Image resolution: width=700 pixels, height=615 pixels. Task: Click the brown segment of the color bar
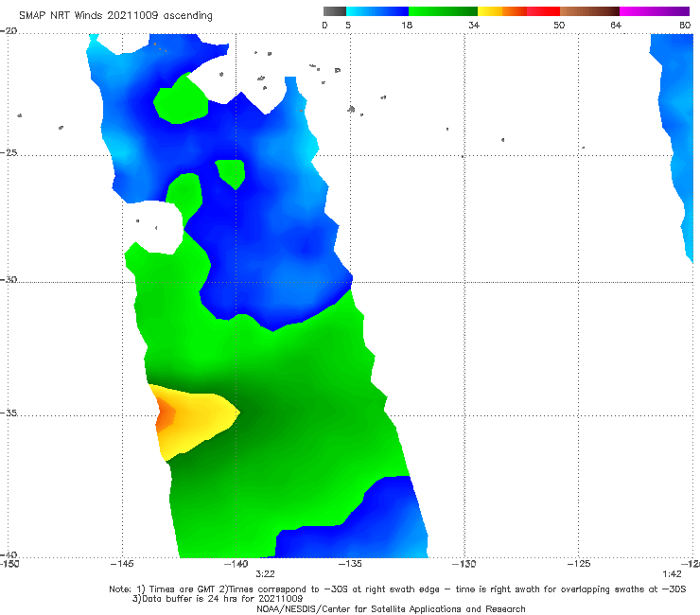tap(589, 11)
